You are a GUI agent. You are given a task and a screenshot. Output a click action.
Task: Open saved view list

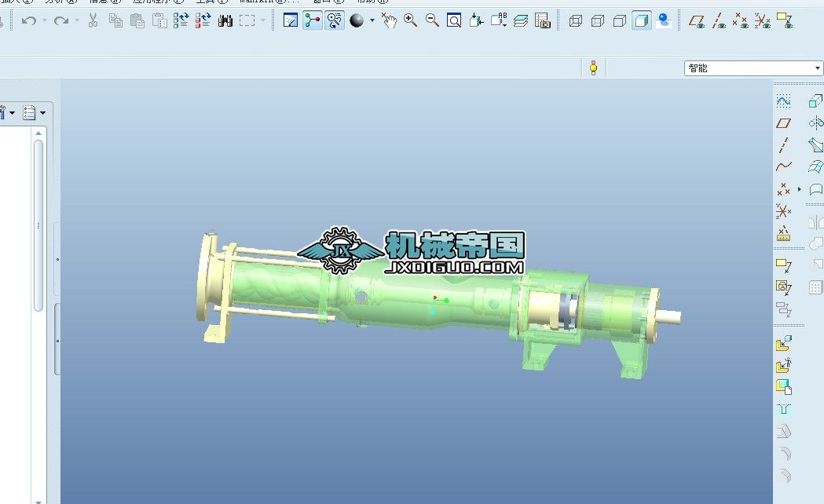(498, 20)
